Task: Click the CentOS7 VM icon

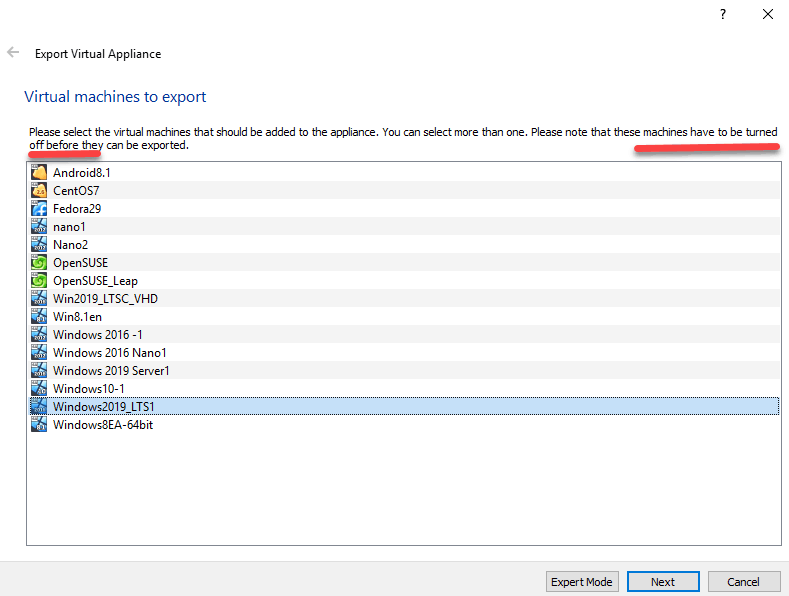Action: [x=39, y=191]
